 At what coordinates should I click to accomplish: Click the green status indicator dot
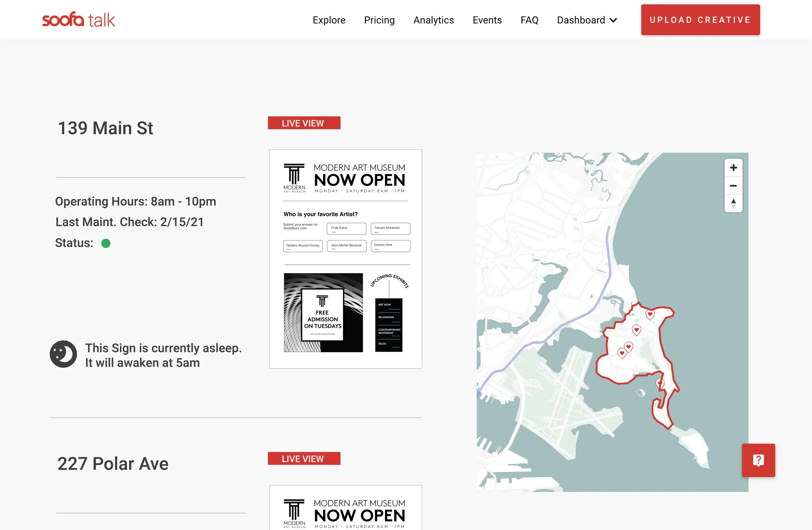pos(106,243)
